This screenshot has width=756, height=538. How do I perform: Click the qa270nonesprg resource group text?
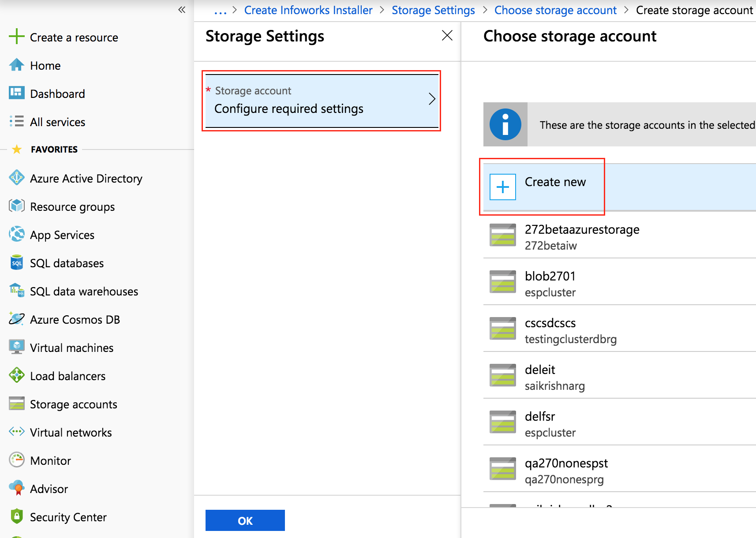click(x=564, y=479)
